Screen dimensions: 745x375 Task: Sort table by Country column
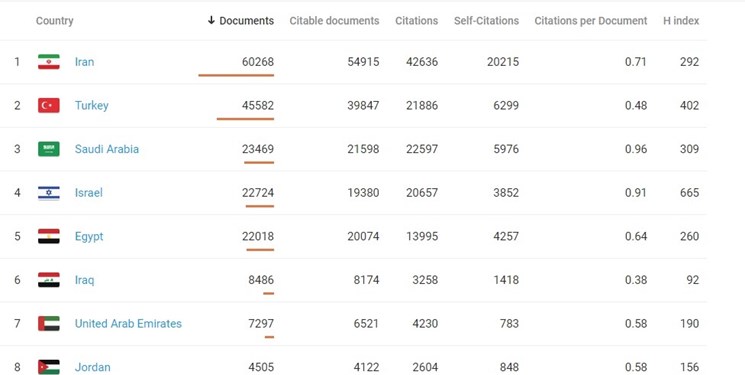click(55, 21)
